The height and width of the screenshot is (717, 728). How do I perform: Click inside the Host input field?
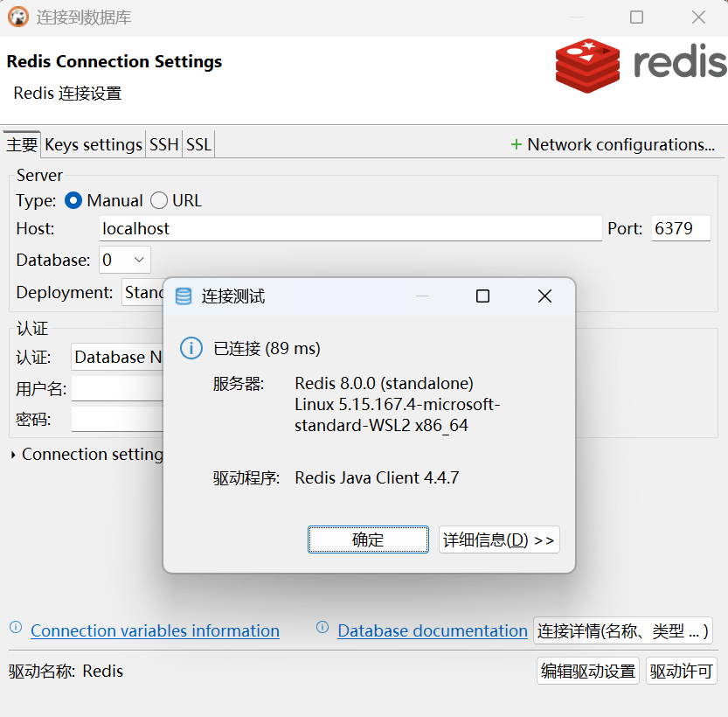click(x=350, y=228)
